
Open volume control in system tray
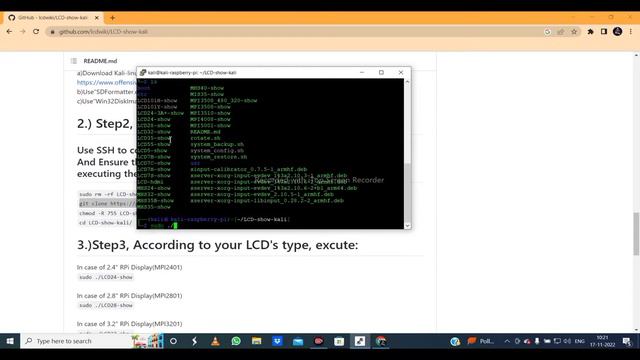[x=567, y=341]
